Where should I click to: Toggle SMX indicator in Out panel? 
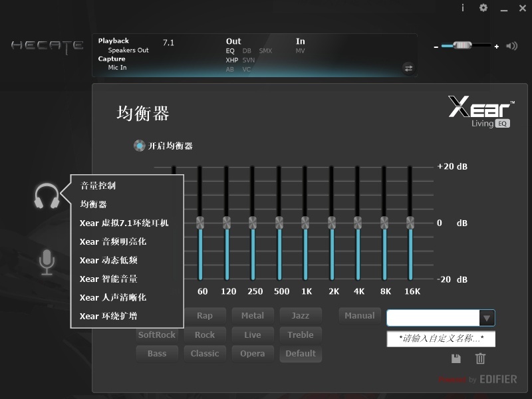[x=265, y=51]
